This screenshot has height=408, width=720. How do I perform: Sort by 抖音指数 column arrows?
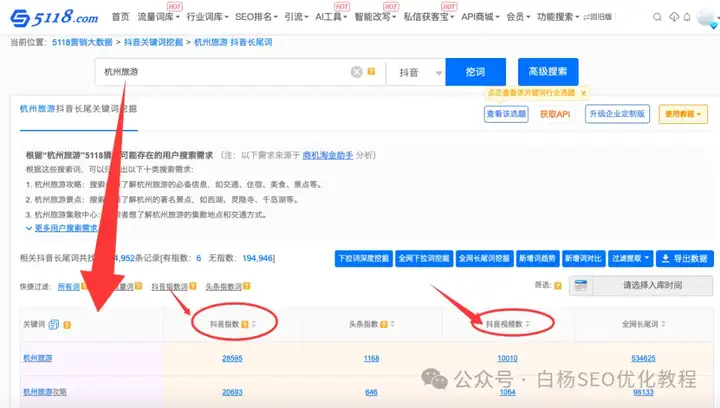pos(253,324)
